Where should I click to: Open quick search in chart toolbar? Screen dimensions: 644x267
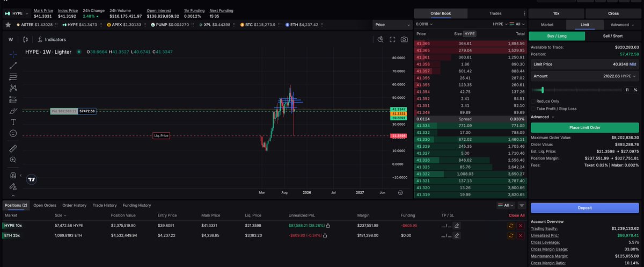(380, 39)
